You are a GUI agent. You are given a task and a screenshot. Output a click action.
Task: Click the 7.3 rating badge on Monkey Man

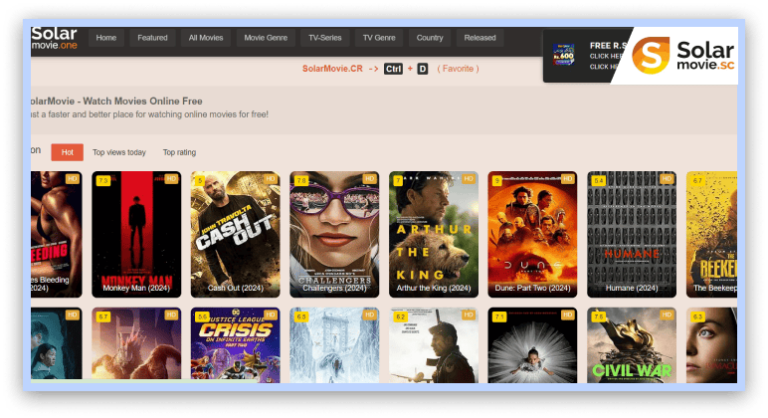click(x=103, y=180)
